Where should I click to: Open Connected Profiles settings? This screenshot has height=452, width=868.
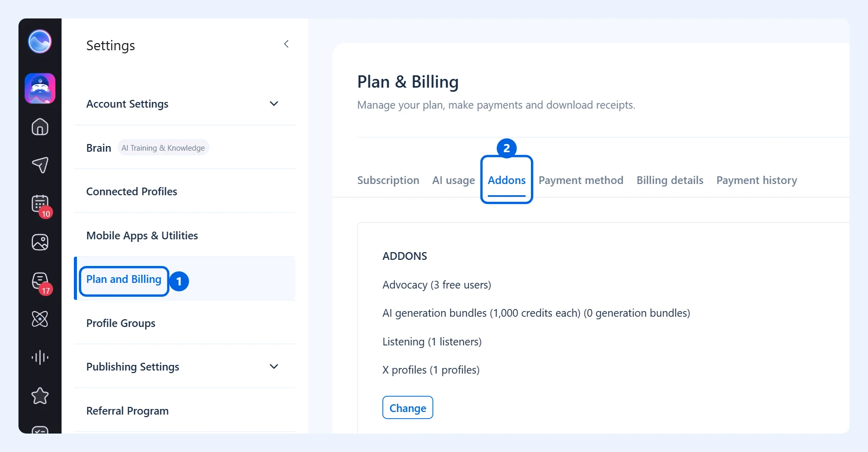pyautogui.click(x=185, y=191)
